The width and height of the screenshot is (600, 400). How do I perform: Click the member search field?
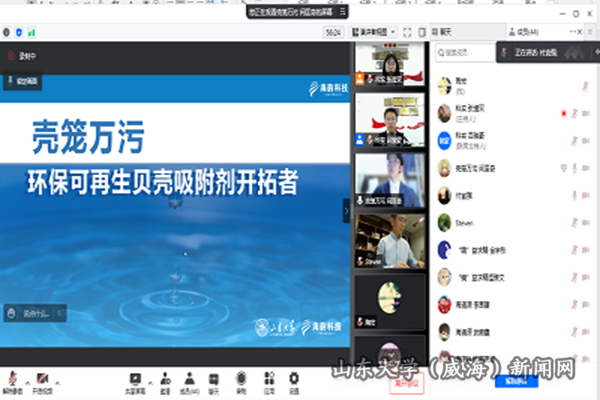coord(465,52)
